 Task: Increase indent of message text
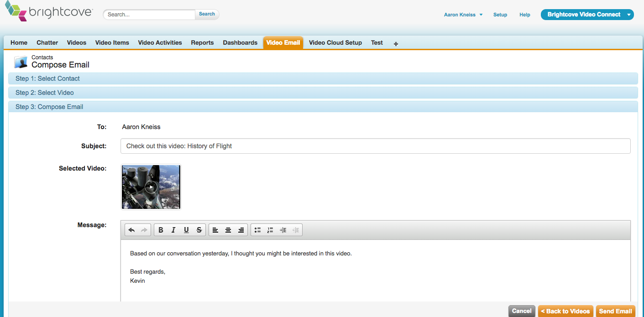pyautogui.click(x=283, y=230)
